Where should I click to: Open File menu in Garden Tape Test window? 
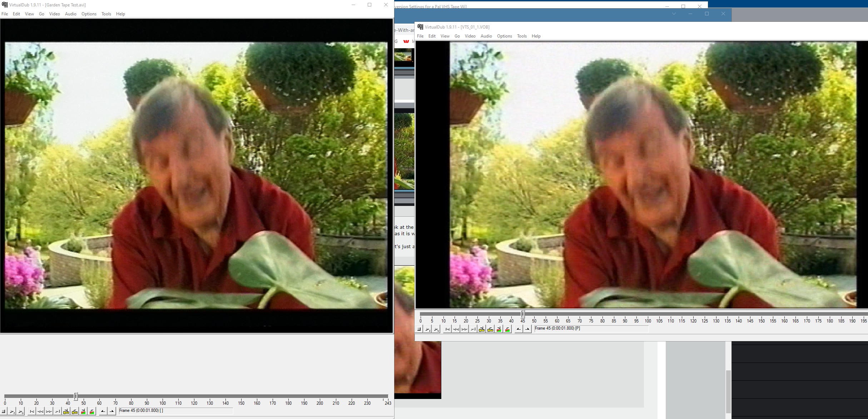[x=5, y=14]
